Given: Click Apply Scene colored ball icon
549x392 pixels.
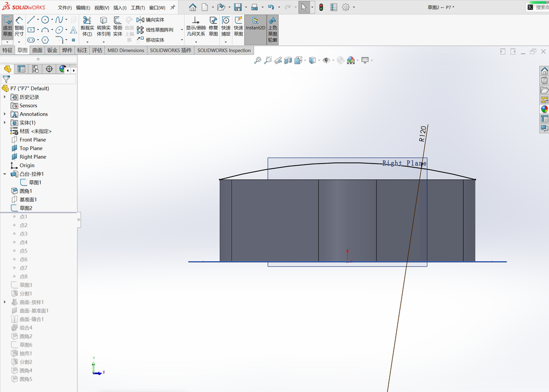Looking at the screenshot, I should [351, 60].
